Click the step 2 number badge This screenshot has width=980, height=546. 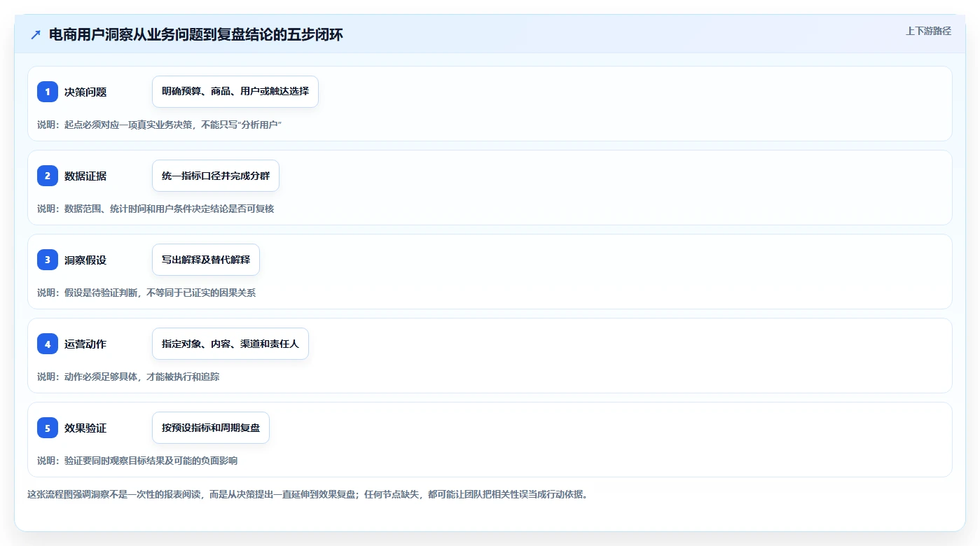point(48,176)
